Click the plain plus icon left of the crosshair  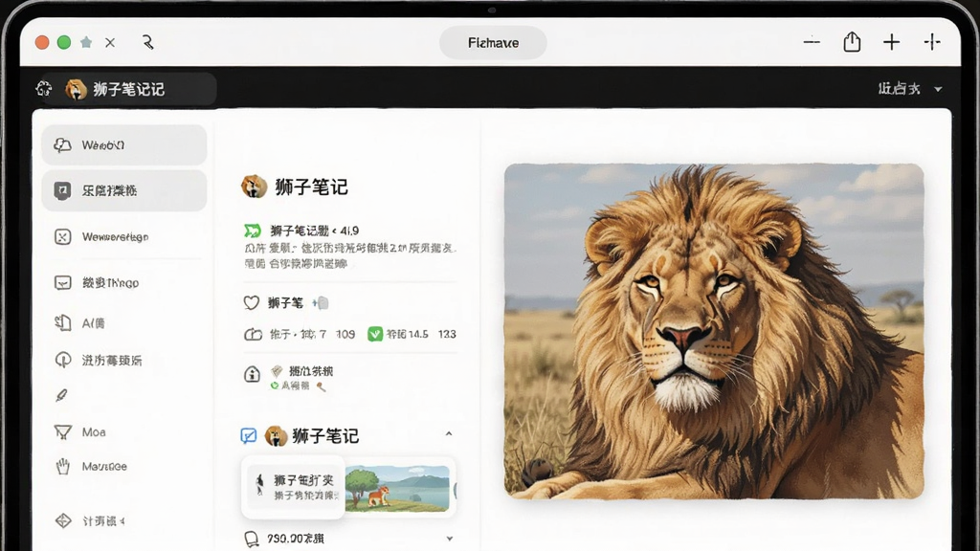(891, 42)
